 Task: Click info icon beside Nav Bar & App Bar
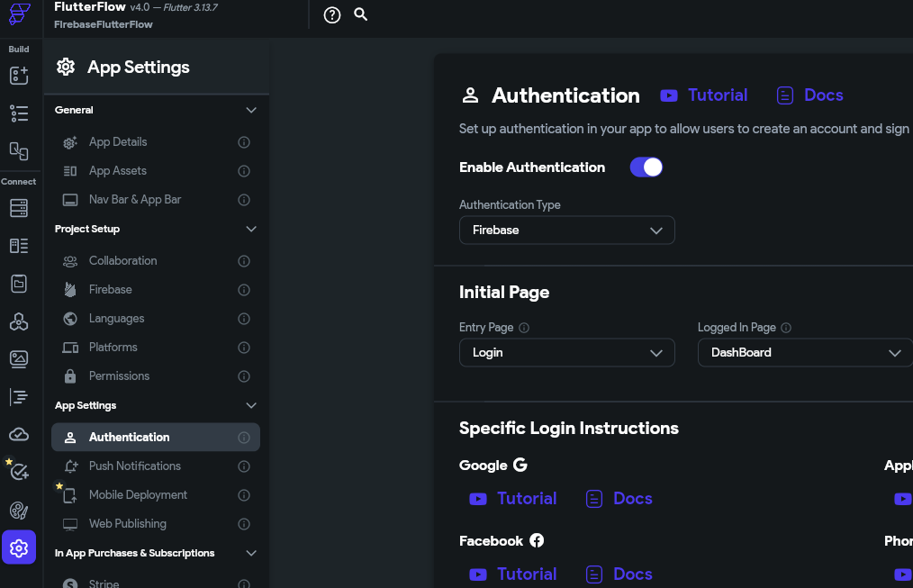click(244, 200)
